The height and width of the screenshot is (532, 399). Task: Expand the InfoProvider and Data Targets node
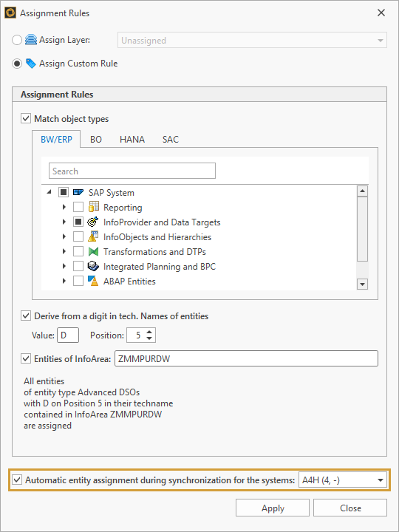64,222
